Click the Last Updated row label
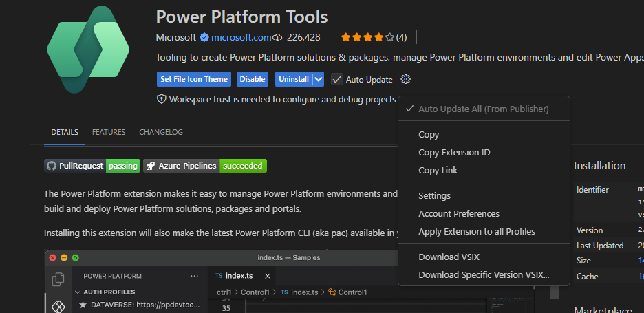 [600, 245]
